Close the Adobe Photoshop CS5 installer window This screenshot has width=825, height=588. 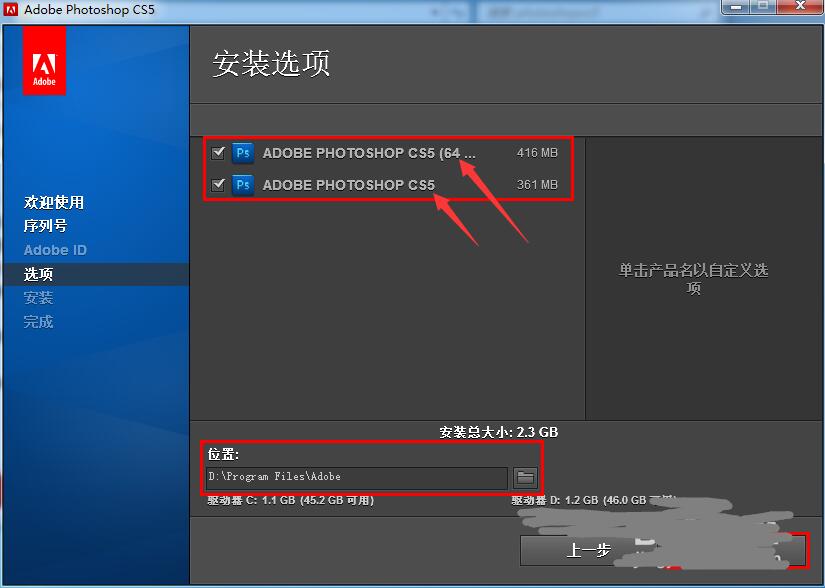tap(800, 7)
